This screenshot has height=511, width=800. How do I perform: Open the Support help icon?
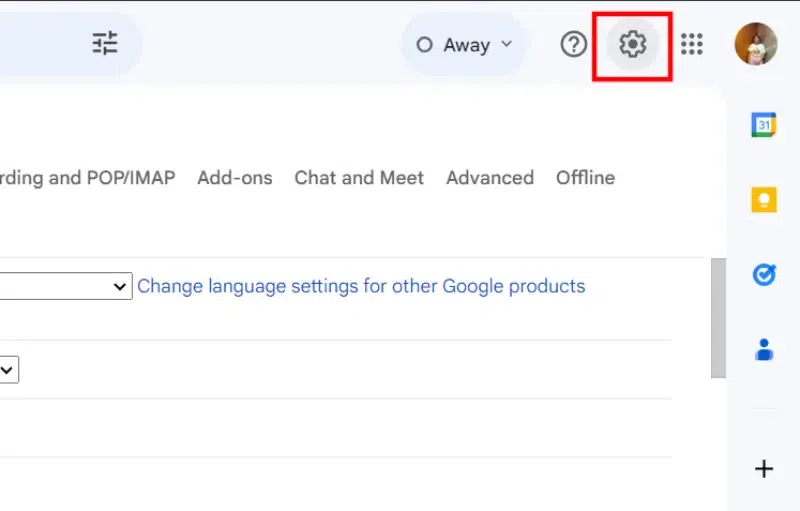pos(573,44)
